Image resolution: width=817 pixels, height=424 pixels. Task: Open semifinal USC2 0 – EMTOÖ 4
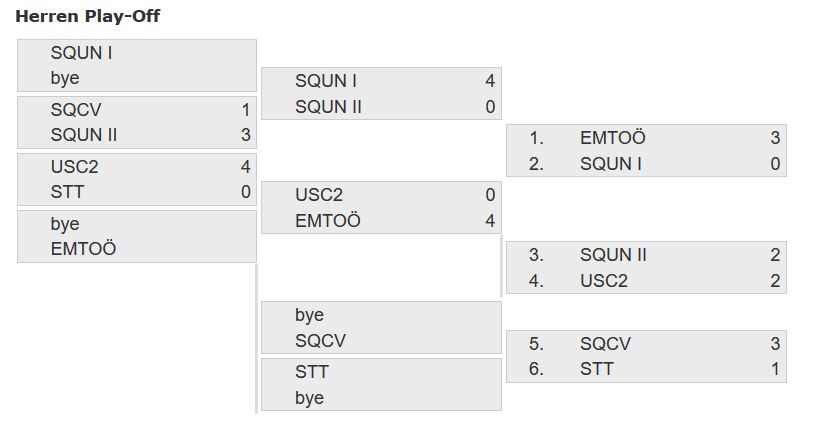(381, 208)
